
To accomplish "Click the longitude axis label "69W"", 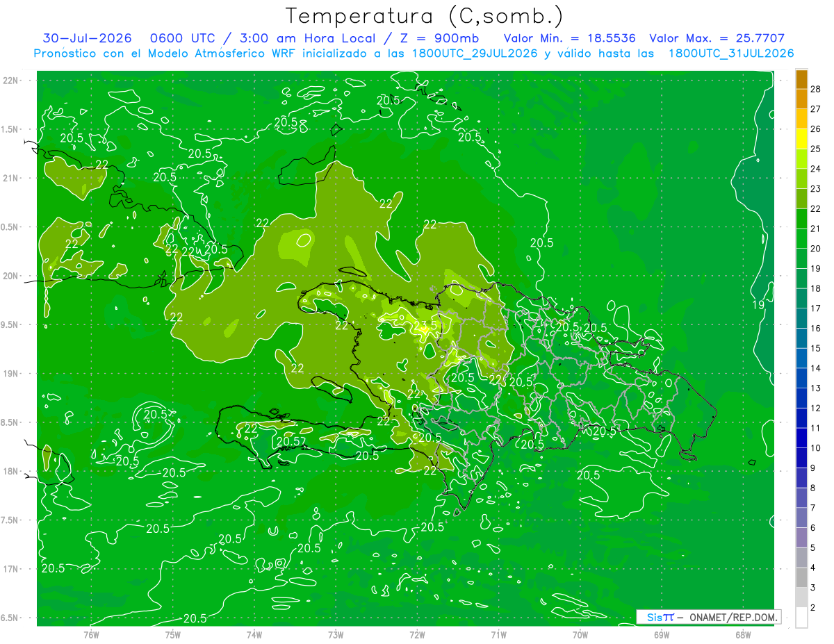I will pyautogui.click(x=662, y=635).
